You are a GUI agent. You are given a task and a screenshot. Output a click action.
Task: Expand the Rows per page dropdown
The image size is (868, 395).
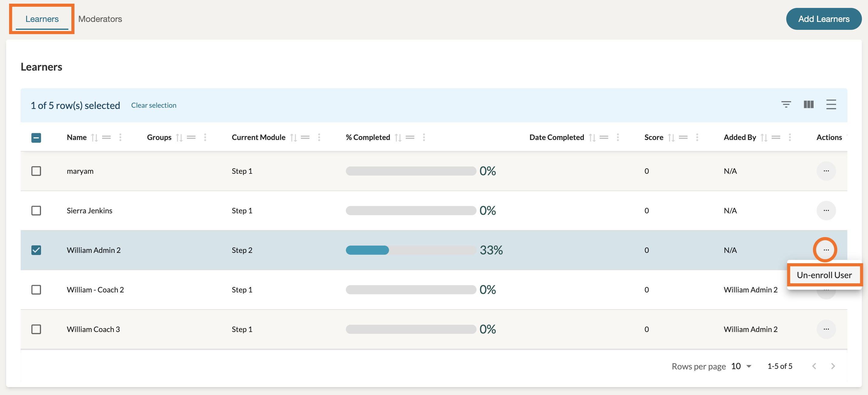(741, 366)
